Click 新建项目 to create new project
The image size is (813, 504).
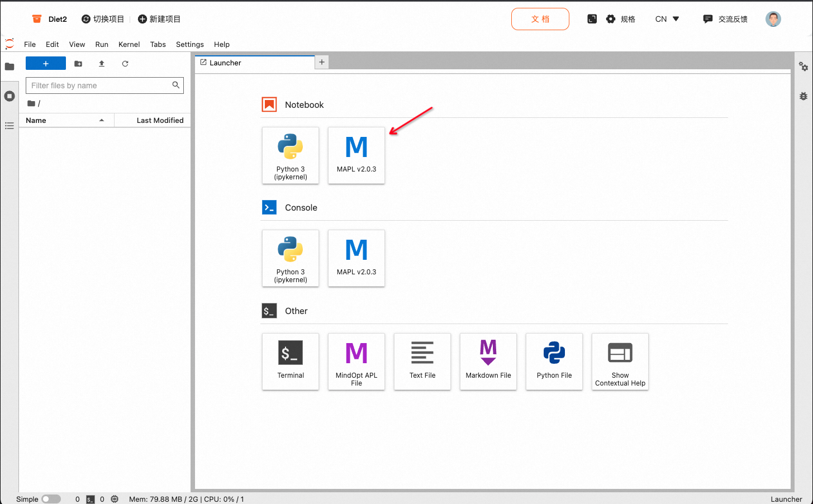click(x=159, y=19)
